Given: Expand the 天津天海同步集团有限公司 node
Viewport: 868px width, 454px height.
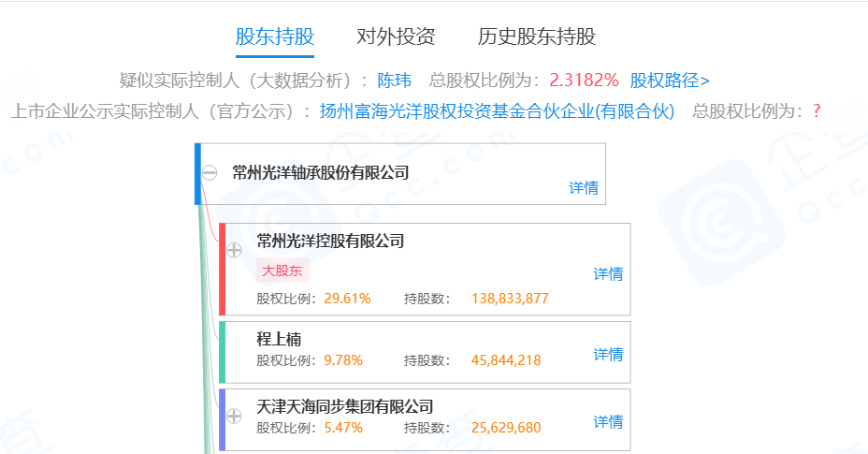Looking at the screenshot, I should tap(234, 415).
